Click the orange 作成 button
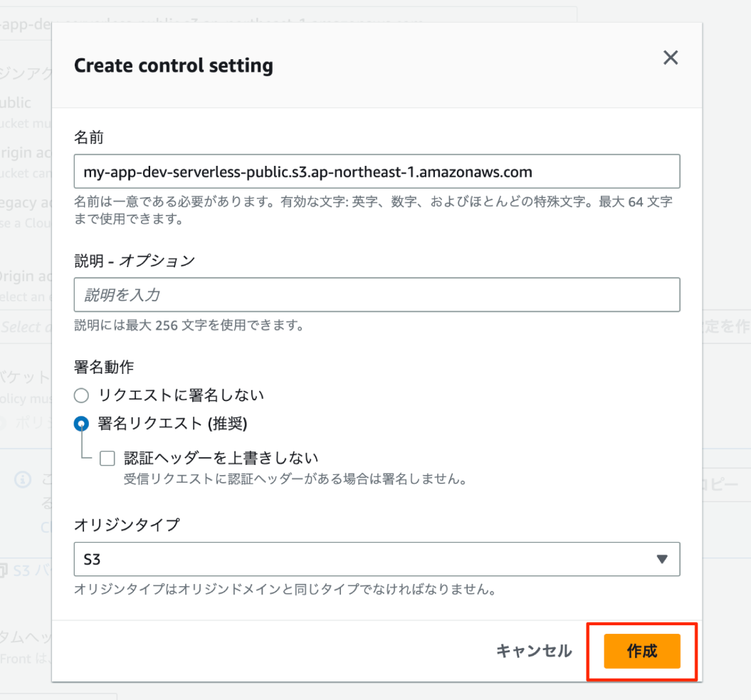This screenshot has height=700, width=751. click(x=642, y=651)
